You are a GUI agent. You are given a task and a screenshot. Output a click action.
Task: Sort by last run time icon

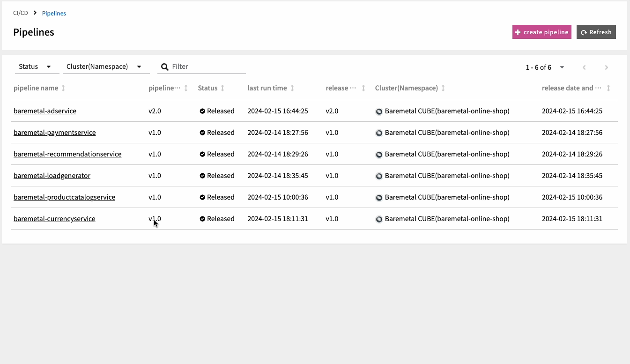[x=292, y=88]
